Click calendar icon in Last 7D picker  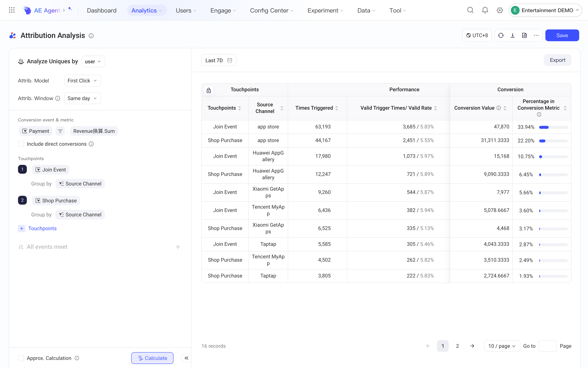229,60
